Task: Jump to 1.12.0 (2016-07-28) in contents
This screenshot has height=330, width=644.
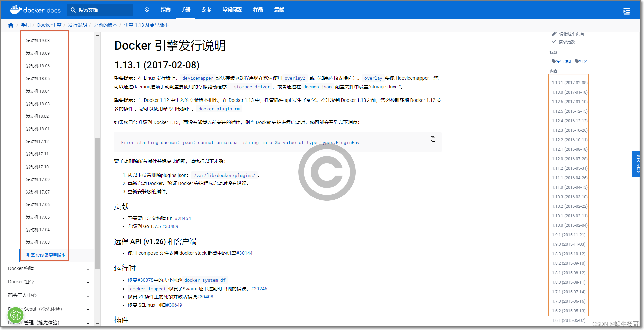Action: click(570, 159)
